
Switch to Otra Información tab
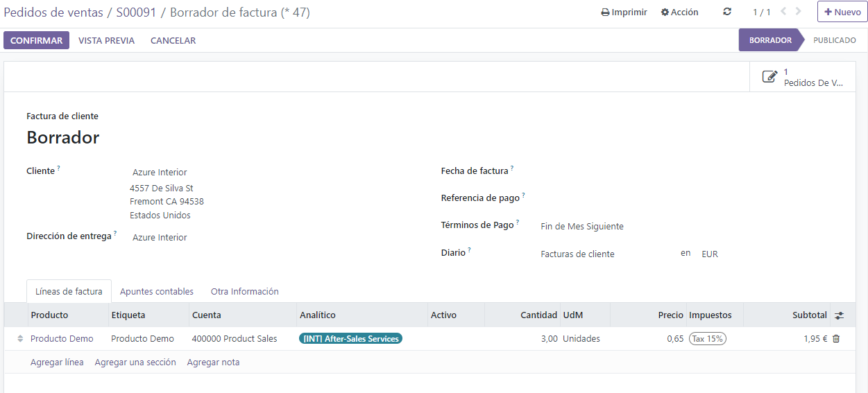pos(245,292)
